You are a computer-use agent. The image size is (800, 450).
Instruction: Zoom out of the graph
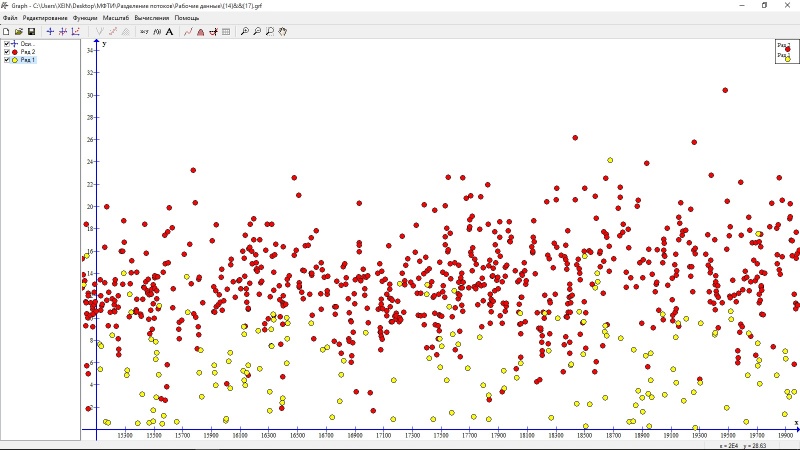point(257,32)
